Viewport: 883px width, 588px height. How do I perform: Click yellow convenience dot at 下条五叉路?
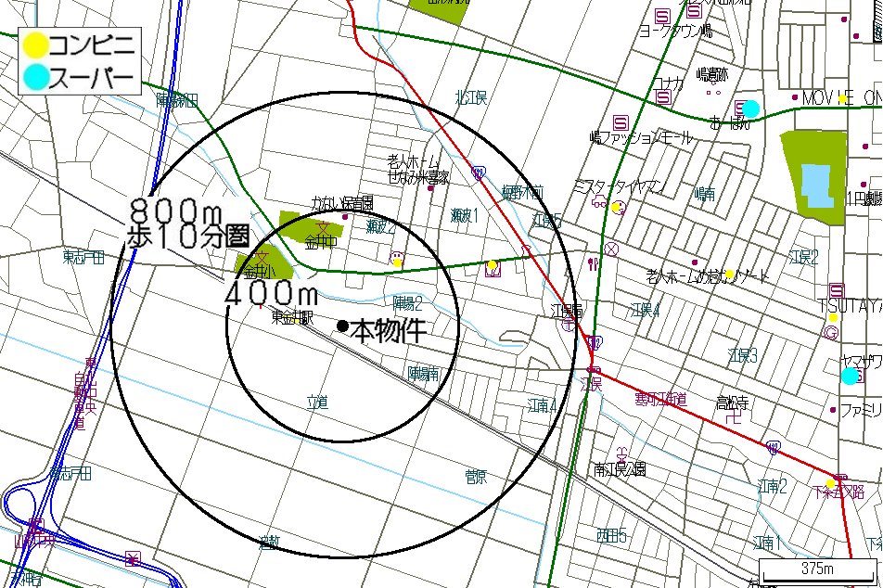pyautogui.click(x=830, y=483)
